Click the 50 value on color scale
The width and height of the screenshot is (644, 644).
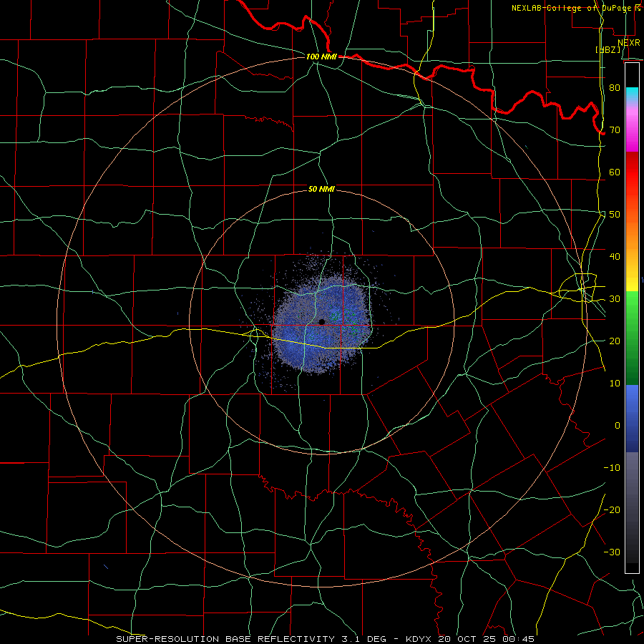pyautogui.click(x=615, y=215)
